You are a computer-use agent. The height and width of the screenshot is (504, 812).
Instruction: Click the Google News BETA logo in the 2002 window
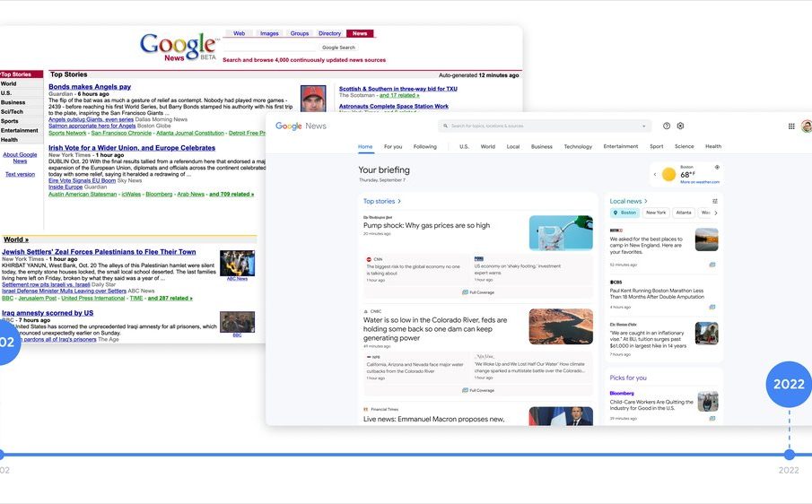coord(179,47)
